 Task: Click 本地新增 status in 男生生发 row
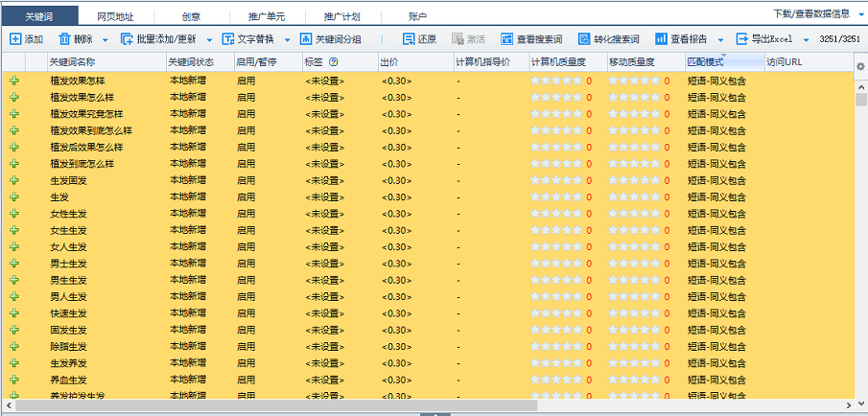click(x=188, y=280)
